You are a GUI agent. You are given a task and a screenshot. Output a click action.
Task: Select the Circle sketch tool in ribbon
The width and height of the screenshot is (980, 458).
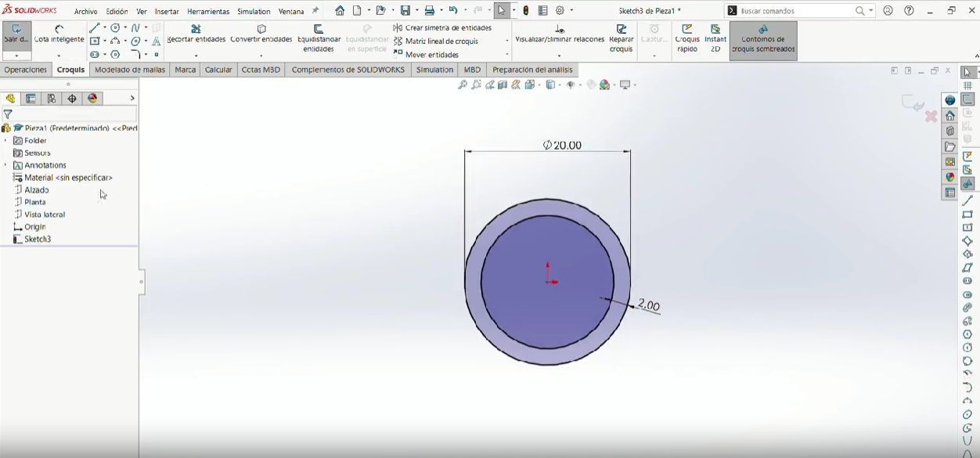pyautogui.click(x=115, y=27)
